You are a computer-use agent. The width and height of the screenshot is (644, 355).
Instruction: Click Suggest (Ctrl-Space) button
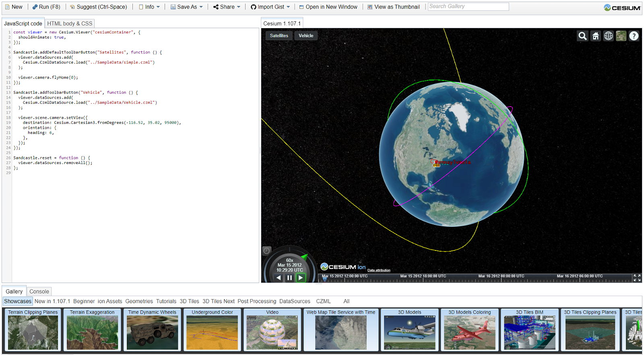(98, 7)
